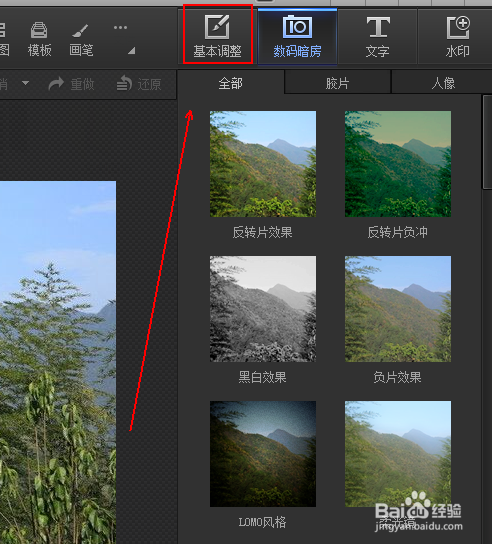Open the more options ellipsis icon
This screenshot has width=492, height=544.
tap(120, 27)
